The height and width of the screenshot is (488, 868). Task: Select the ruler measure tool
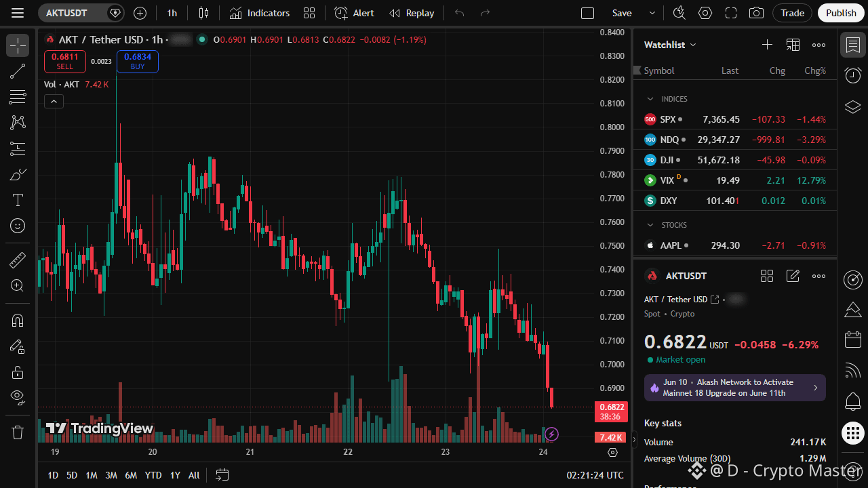pyautogui.click(x=18, y=260)
